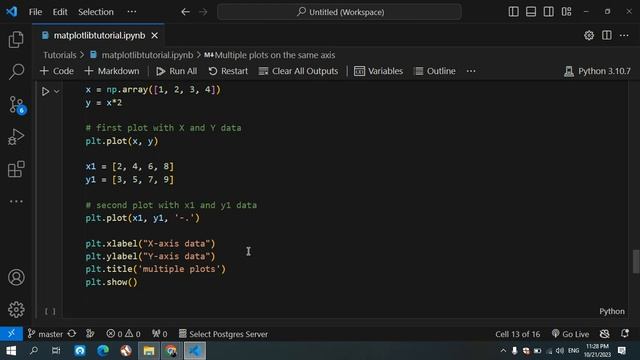640x360 pixels.
Task: Toggle the primary side bar layout
Action: point(513,12)
